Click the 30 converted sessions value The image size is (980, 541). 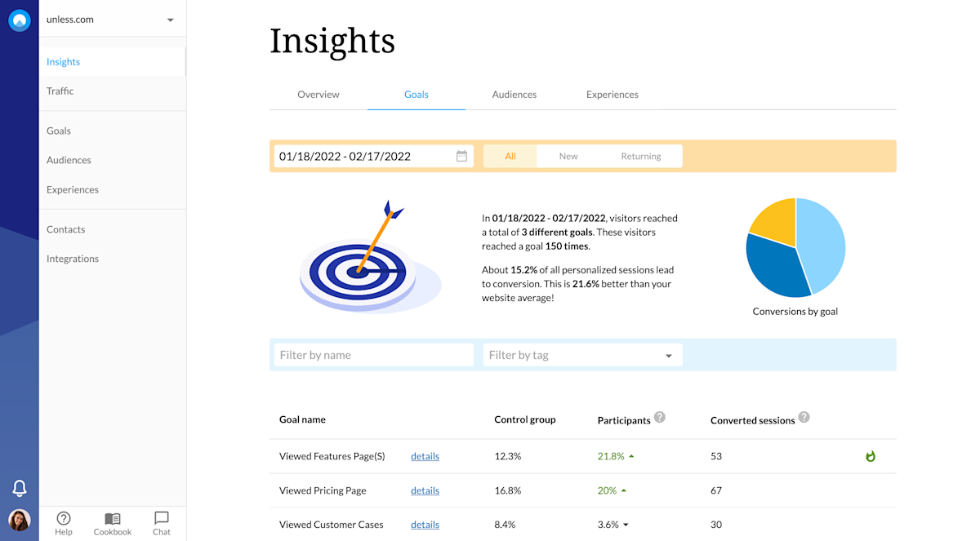(716, 525)
